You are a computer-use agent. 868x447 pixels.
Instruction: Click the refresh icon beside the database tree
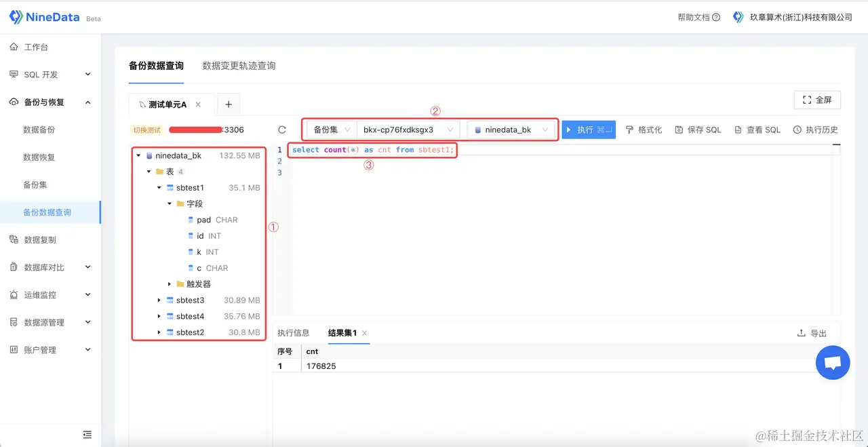tap(282, 129)
